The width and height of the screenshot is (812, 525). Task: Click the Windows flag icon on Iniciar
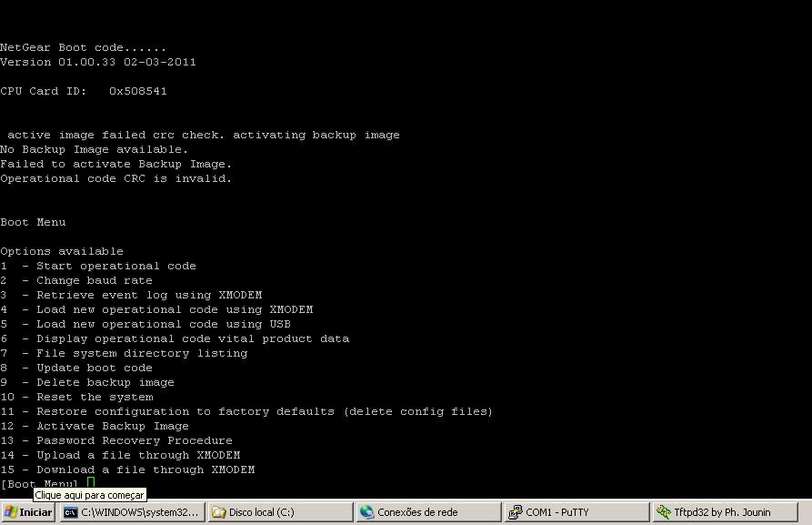10,512
